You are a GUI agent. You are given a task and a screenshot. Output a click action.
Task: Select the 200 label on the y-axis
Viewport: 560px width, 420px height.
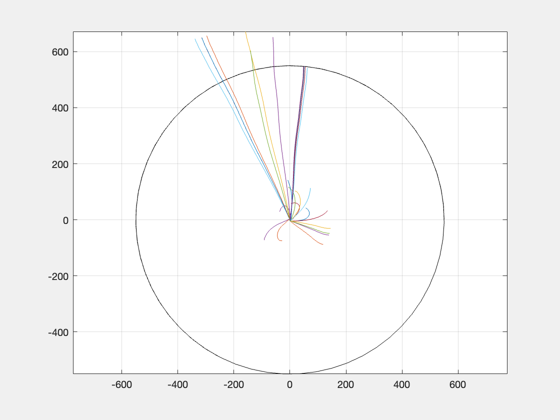click(60, 164)
